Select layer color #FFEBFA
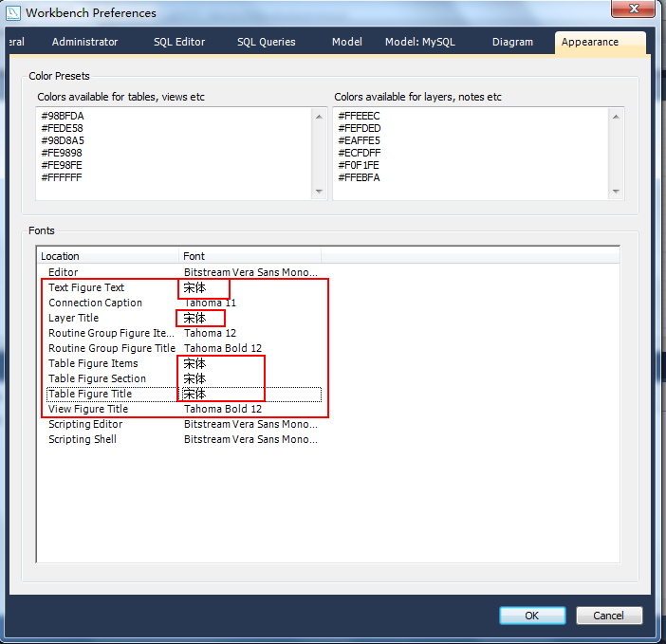The image size is (666, 644). pos(359,177)
